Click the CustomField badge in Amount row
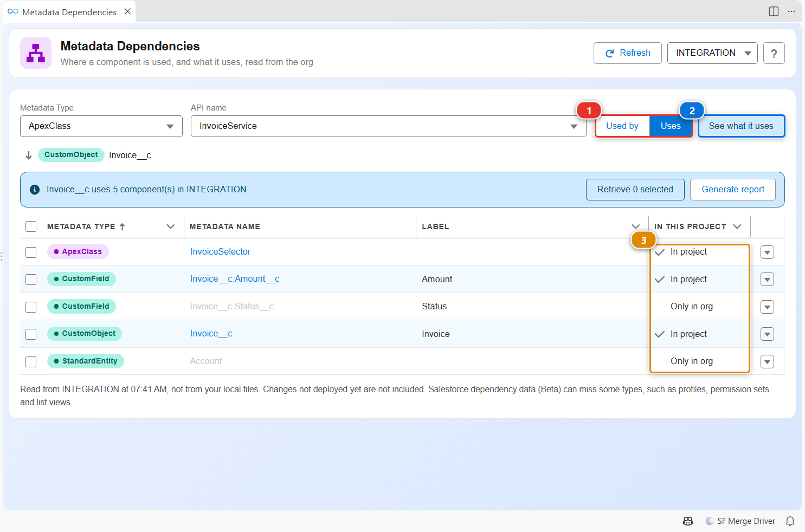Screen dimensions: 805x532 pyautogui.click(x=81, y=279)
